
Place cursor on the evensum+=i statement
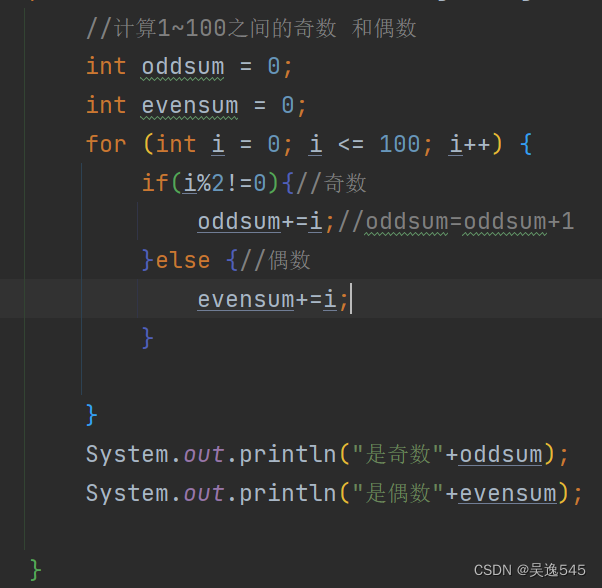[x=273, y=299]
